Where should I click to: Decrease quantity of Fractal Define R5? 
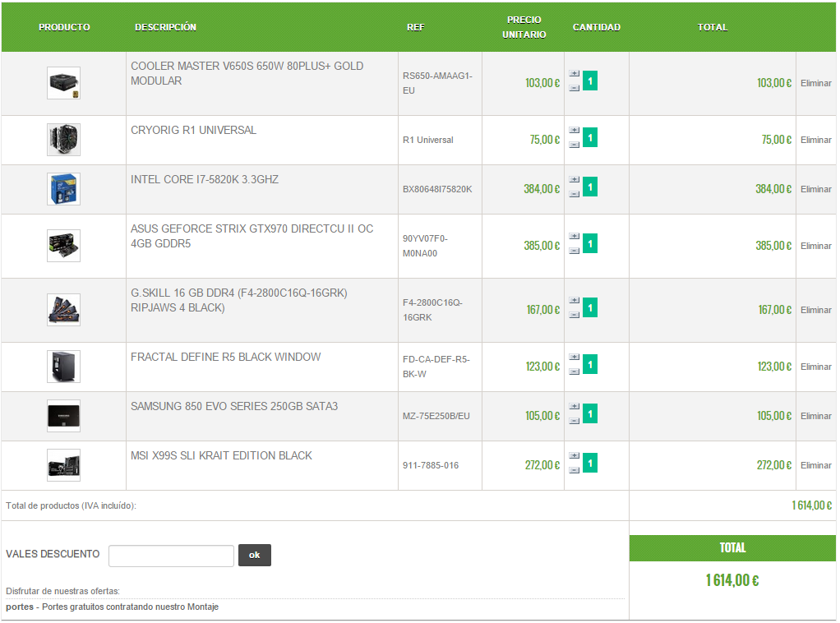[575, 371]
